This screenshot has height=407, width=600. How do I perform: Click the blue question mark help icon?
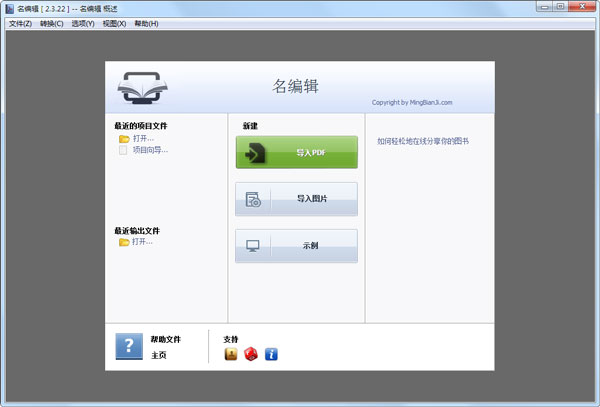[x=129, y=346]
